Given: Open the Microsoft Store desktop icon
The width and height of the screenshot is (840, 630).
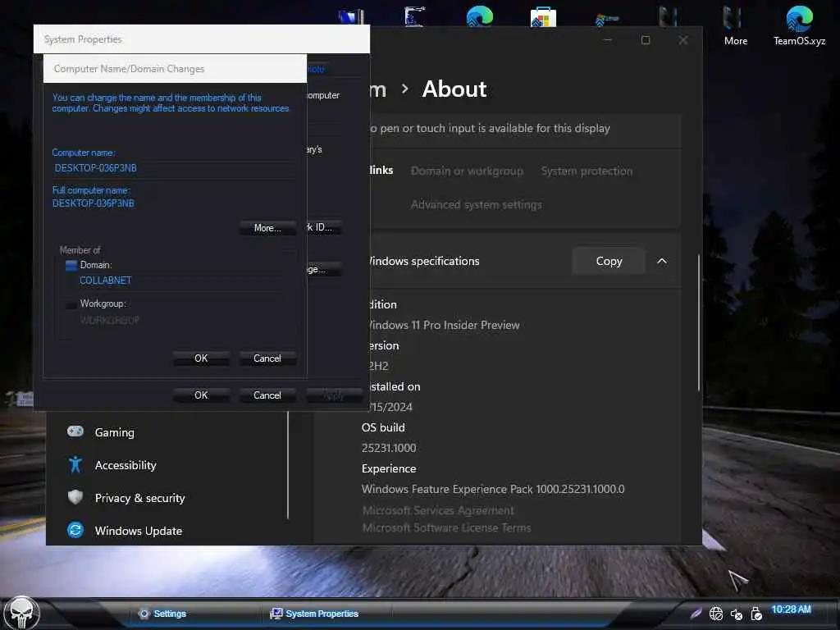Looking at the screenshot, I should (543, 17).
